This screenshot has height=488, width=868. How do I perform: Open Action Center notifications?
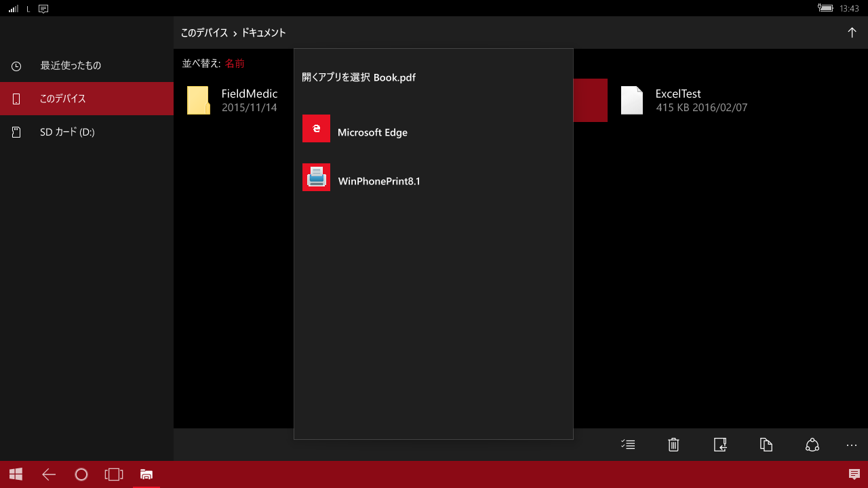pos(854,474)
